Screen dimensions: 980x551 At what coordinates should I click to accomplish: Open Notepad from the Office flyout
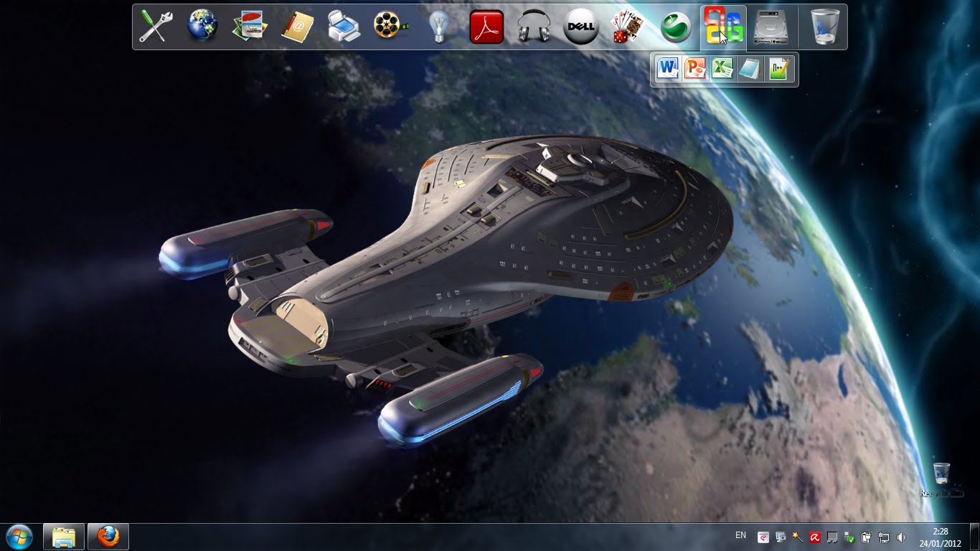[x=750, y=69]
